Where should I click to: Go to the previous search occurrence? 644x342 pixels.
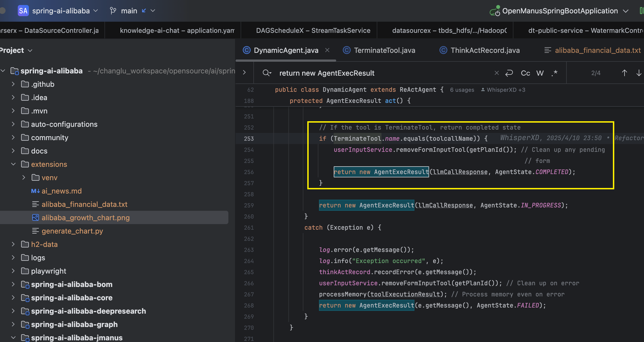point(624,73)
